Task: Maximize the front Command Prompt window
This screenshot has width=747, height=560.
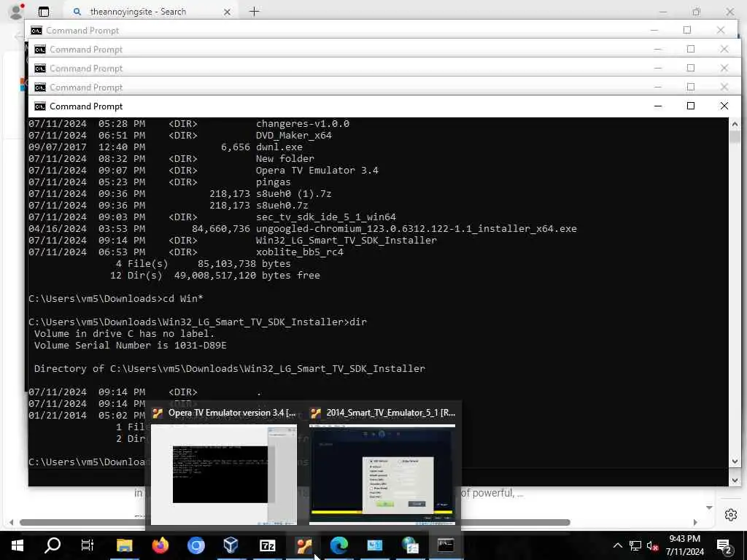Action: click(x=691, y=106)
